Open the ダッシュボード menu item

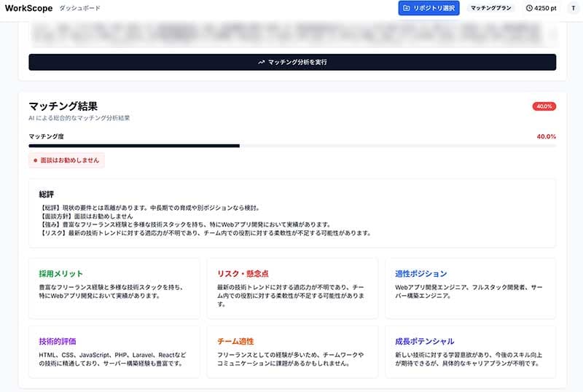tap(79, 8)
